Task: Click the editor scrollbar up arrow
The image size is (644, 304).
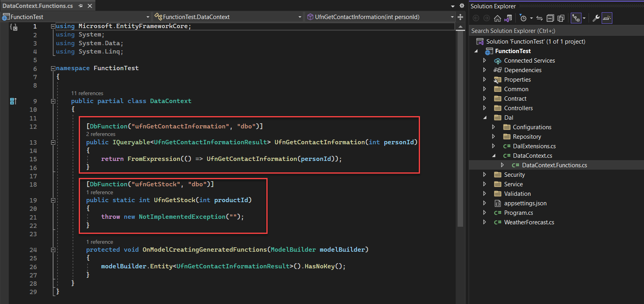Action: tap(460, 27)
